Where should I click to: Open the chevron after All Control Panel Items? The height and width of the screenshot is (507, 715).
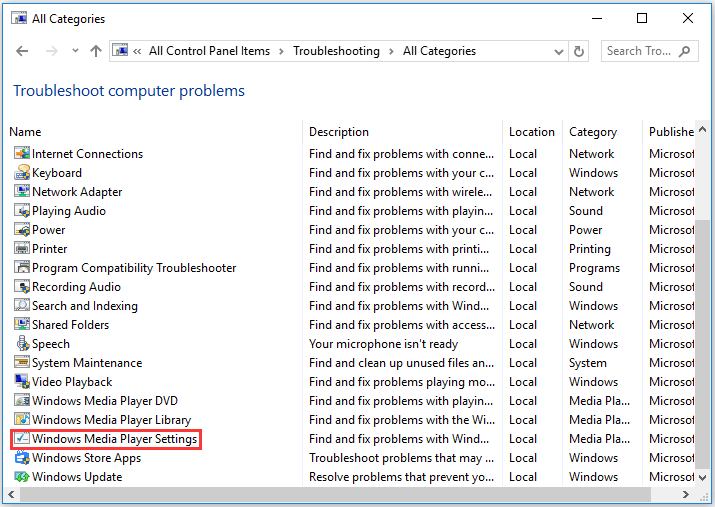[x=281, y=52]
